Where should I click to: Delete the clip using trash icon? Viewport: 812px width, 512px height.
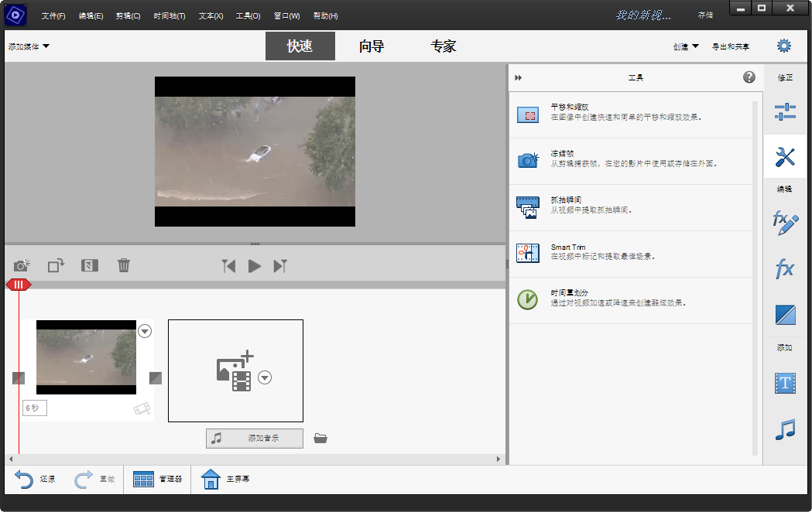tap(123, 265)
